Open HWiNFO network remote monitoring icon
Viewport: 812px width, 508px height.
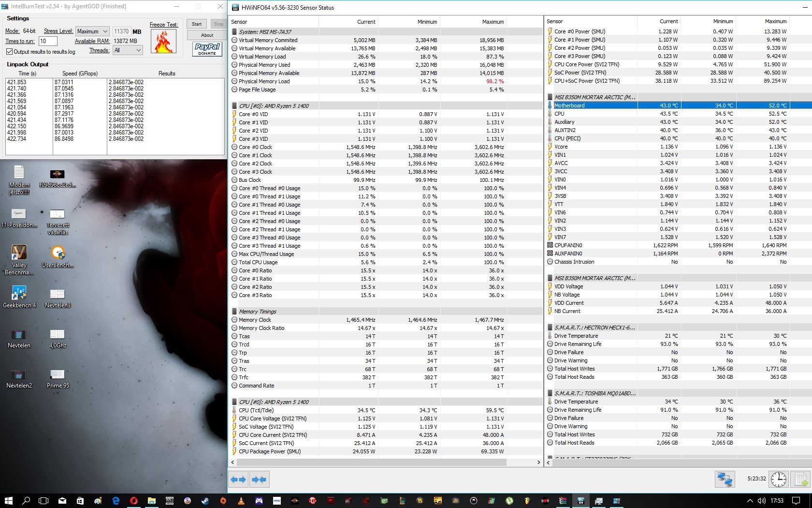[725, 479]
